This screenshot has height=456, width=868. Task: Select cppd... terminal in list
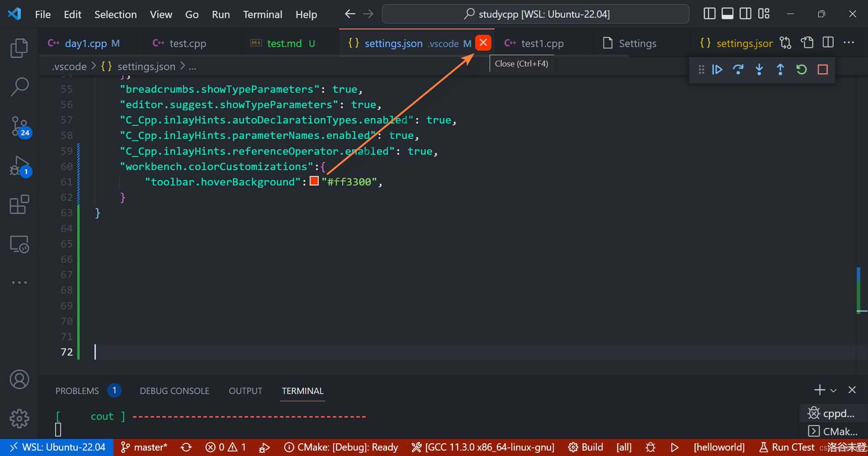tap(833, 413)
